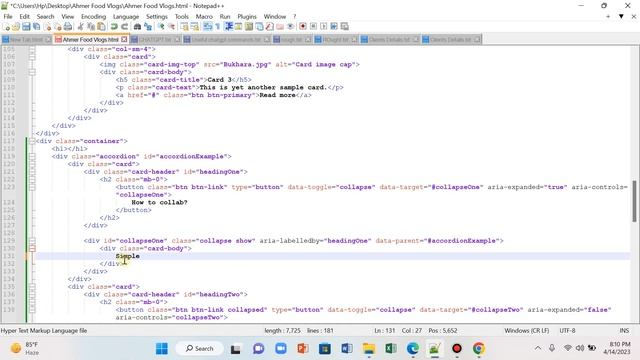Open Windows Start menu

[162, 349]
